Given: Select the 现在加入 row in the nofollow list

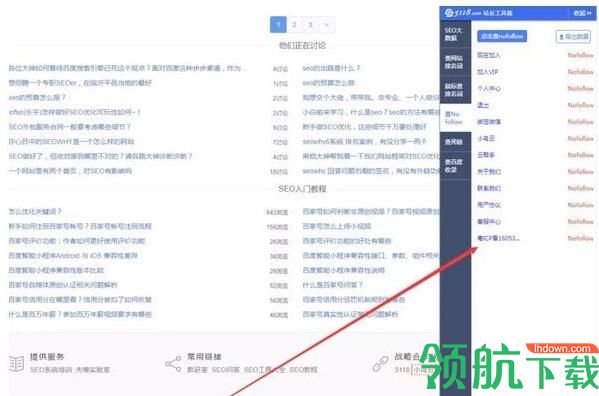Looking at the screenshot, I should [535, 55].
